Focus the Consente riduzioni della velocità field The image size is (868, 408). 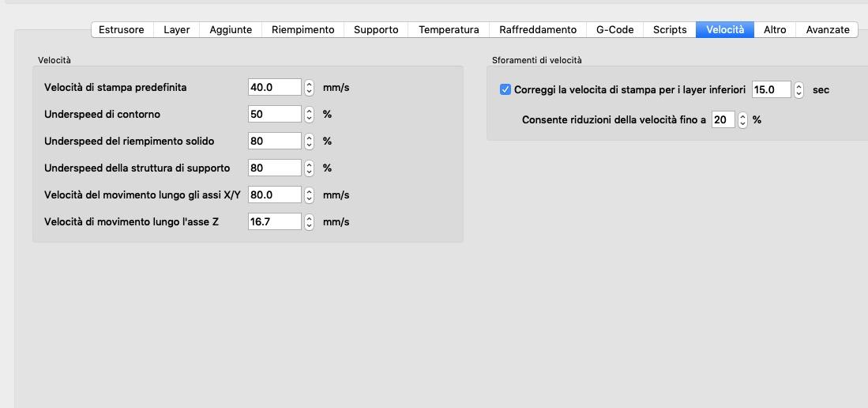pos(723,119)
